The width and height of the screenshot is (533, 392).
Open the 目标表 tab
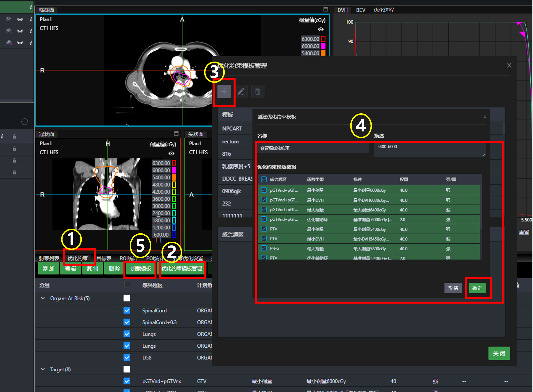tap(104, 258)
